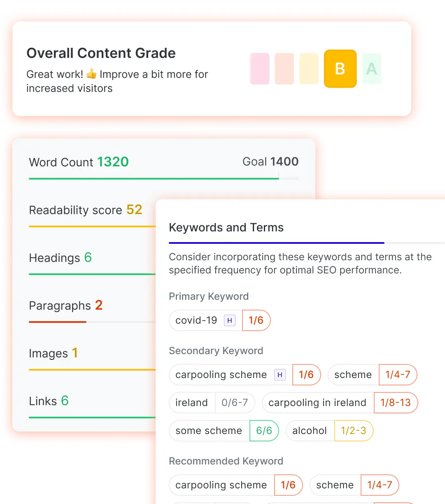Click the thumbs up emoji icon
The width and height of the screenshot is (445, 504).
point(91,74)
